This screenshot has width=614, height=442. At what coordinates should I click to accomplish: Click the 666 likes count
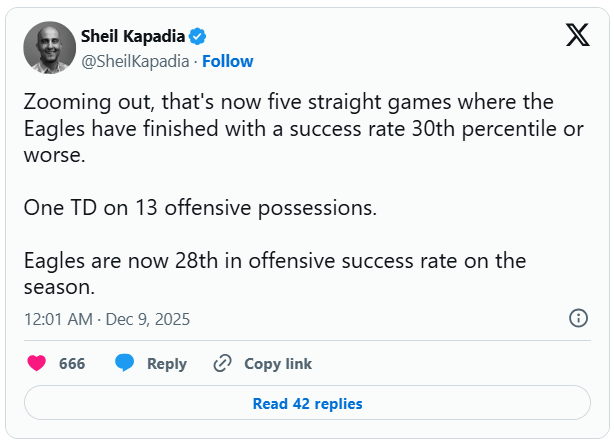tap(72, 363)
